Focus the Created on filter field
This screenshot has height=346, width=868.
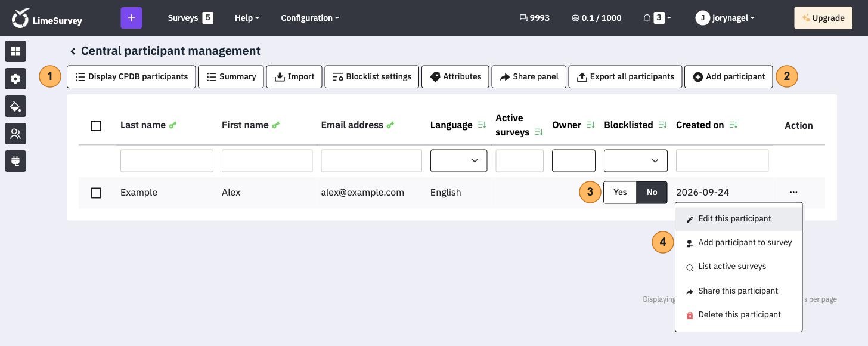click(722, 161)
